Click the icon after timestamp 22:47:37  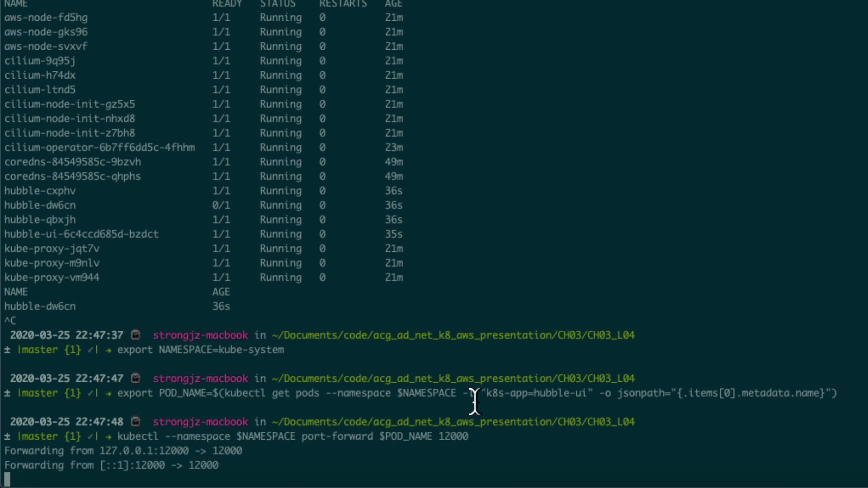click(x=135, y=335)
